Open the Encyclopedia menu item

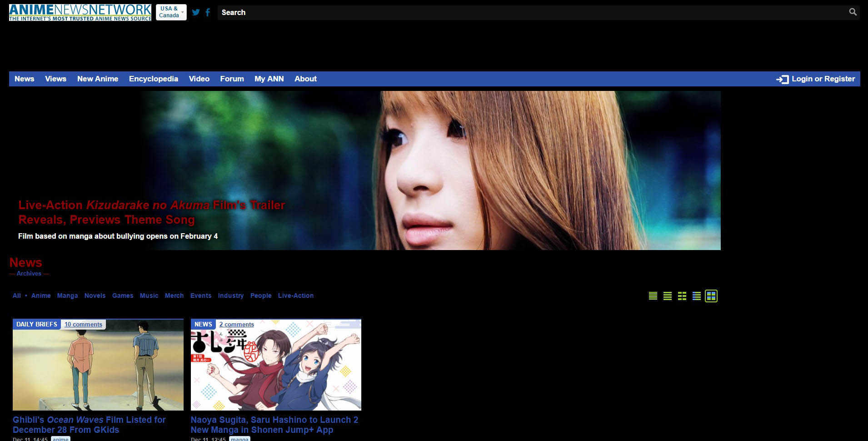click(x=153, y=79)
